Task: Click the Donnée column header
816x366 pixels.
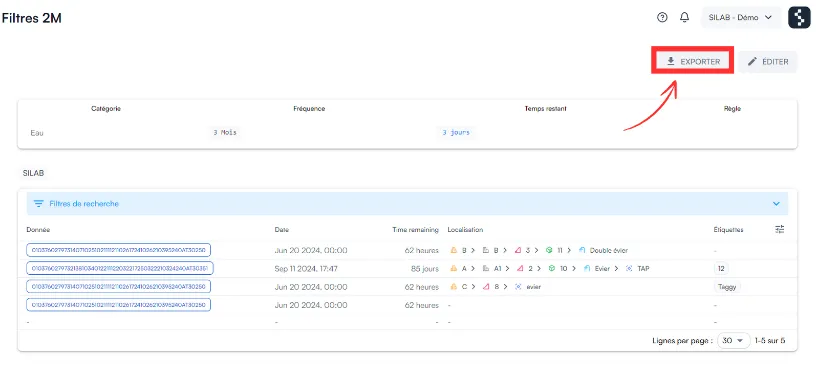Action: pyautogui.click(x=38, y=230)
